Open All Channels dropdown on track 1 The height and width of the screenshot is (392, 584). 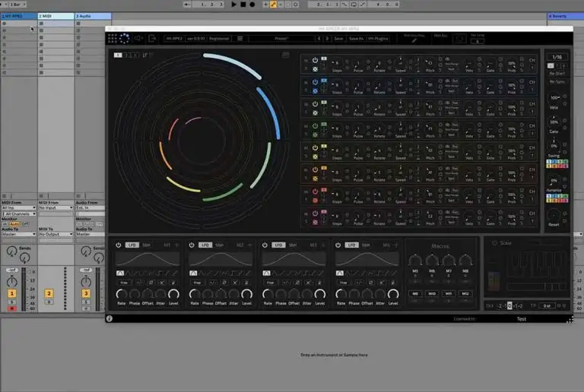click(x=19, y=213)
